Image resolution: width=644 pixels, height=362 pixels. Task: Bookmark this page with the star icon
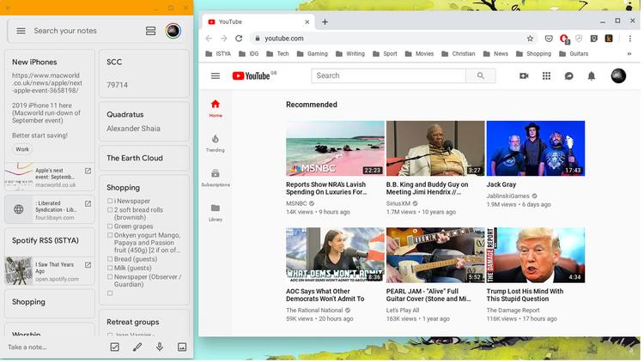(x=531, y=39)
